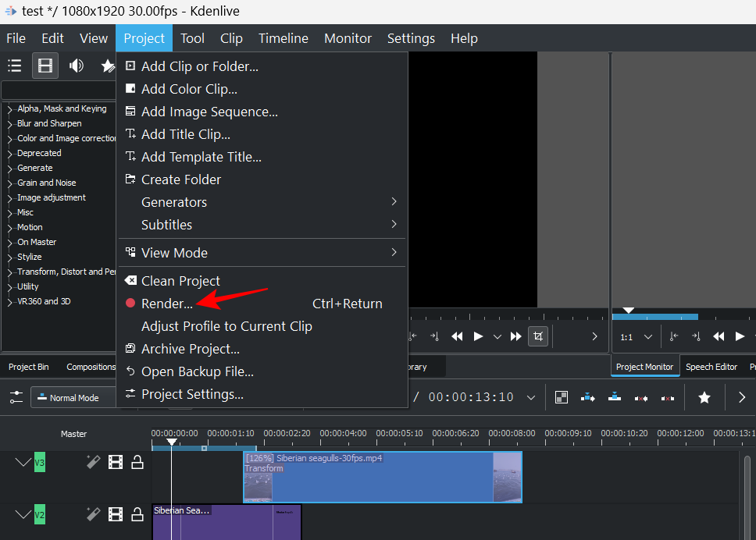
Task: Hide video on track V2
Action: click(116, 514)
